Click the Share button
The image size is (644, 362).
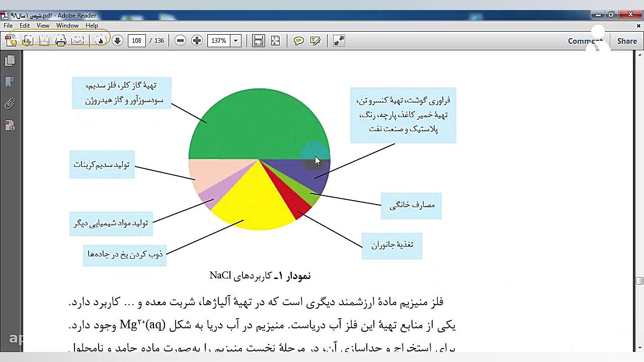626,41
